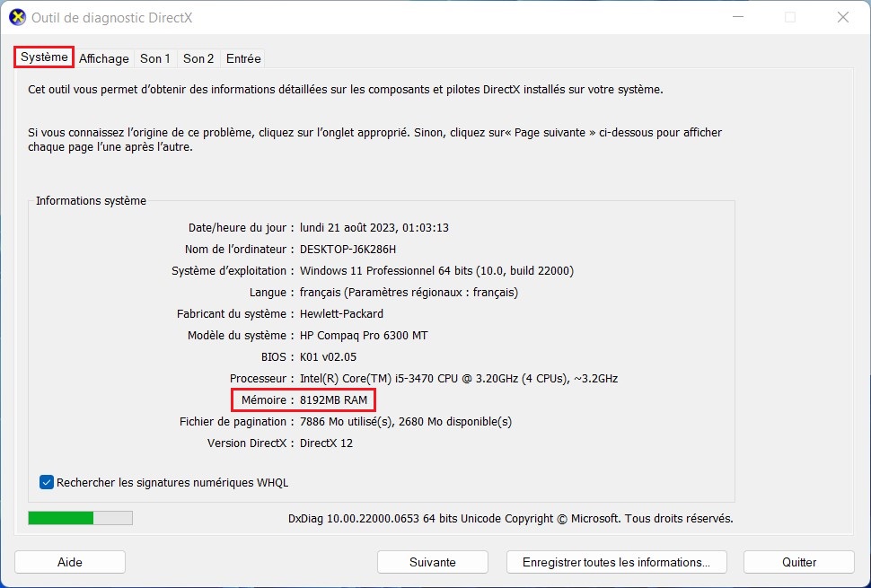
Task: Click the Aide button
Action: (70, 562)
